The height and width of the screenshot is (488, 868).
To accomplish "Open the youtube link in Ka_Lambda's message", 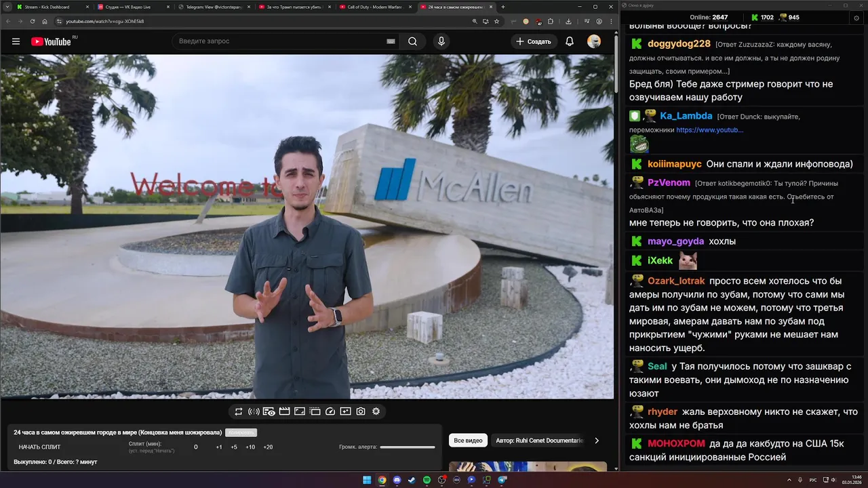I will click(x=709, y=129).
